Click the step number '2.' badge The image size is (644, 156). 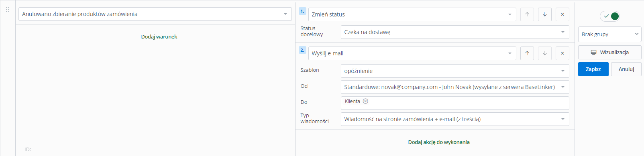tap(302, 50)
